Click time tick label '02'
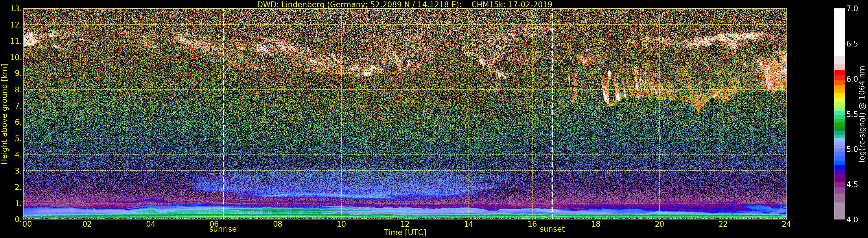The height and width of the screenshot is (238, 868). 87,224
